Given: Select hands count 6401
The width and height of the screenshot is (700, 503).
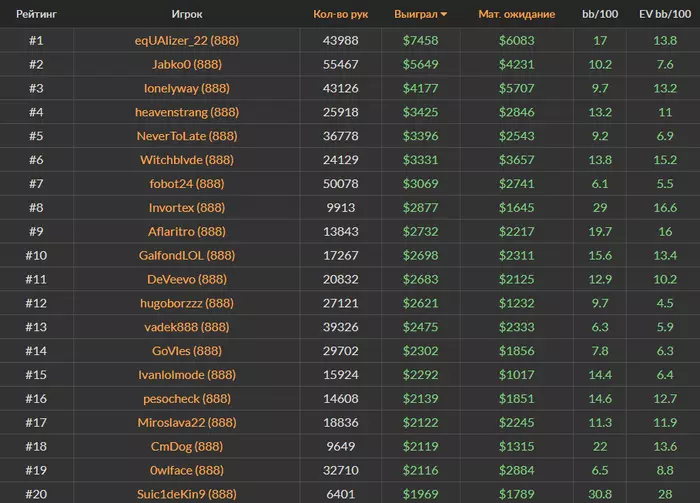Looking at the screenshot, I should (341, 495).
